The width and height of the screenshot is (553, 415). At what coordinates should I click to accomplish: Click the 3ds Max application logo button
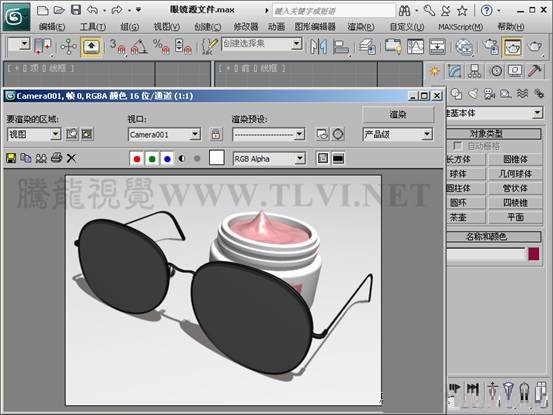coord(16,17)
